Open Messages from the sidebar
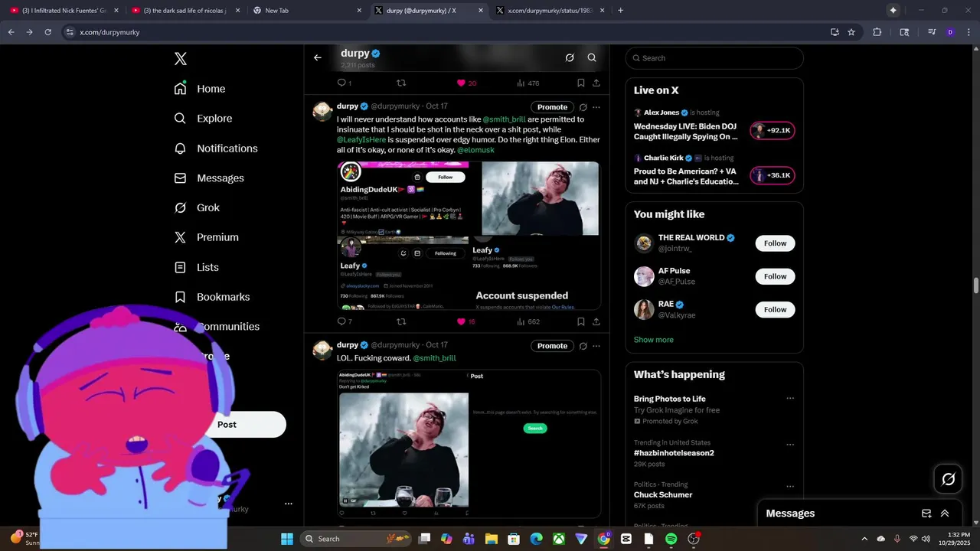 [x=209, y=178]
